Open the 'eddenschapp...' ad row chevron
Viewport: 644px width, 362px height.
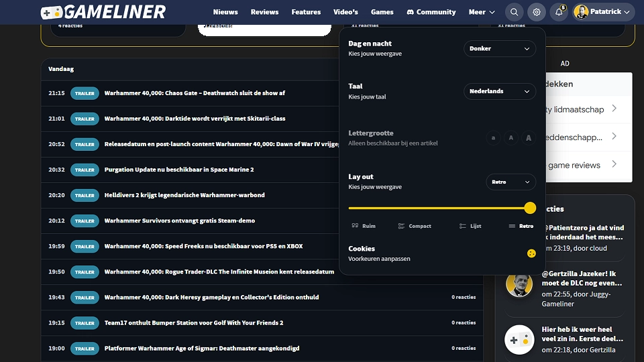tap(614, 136)
